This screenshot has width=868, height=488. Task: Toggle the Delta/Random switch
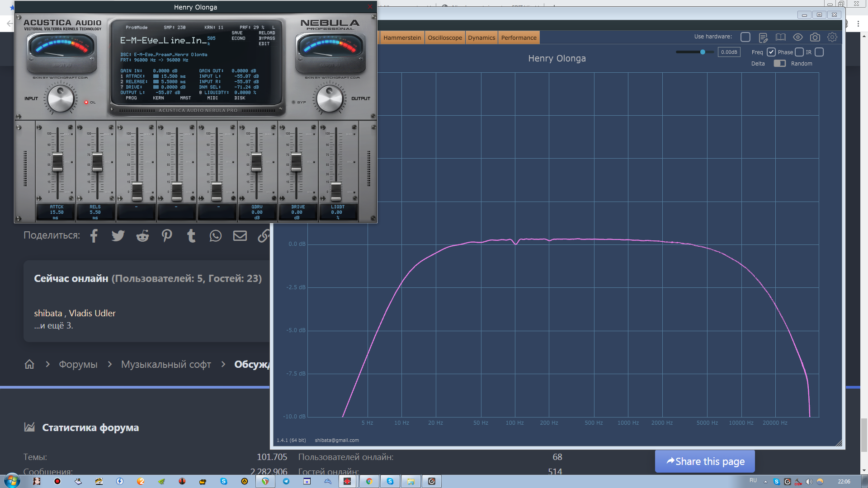pos(779,64)
